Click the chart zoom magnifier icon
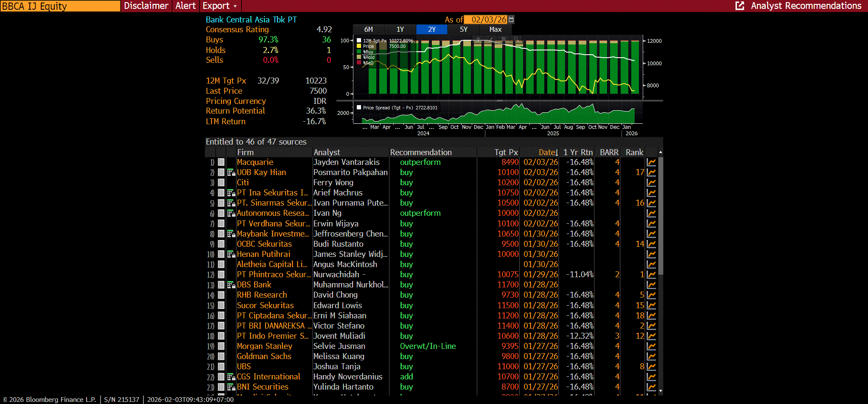This screenshot has width=868, height=404. pyautogui.click(x=516, y=39)
